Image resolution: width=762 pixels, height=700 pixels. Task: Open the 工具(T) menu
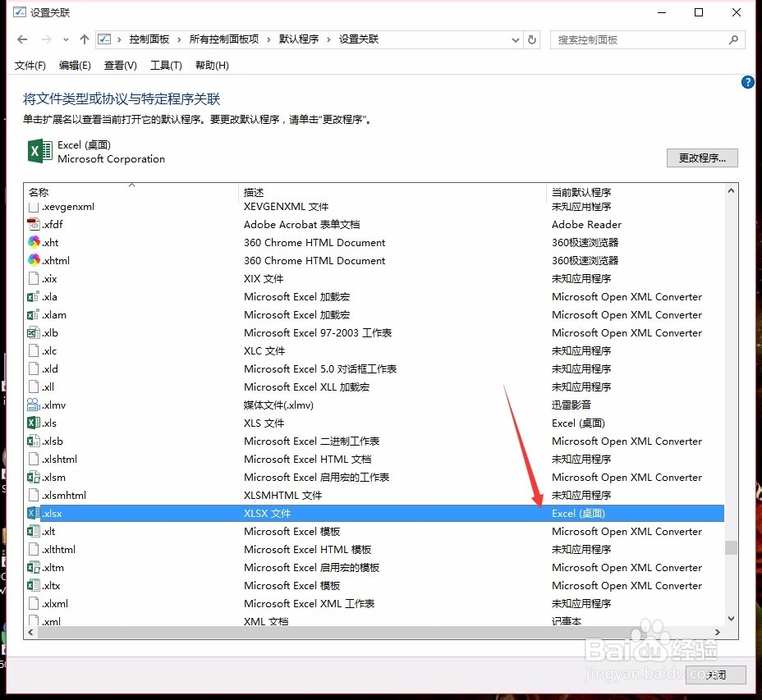point(165,65)
